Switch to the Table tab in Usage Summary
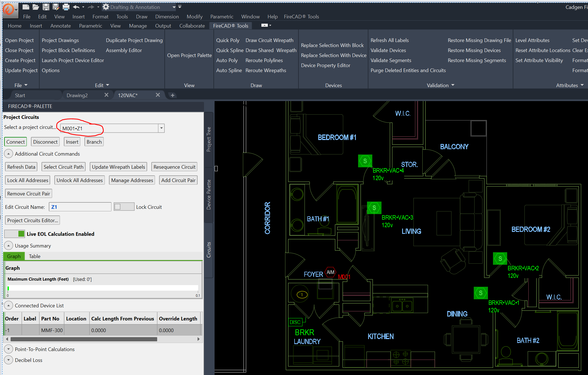 point(35,256)
